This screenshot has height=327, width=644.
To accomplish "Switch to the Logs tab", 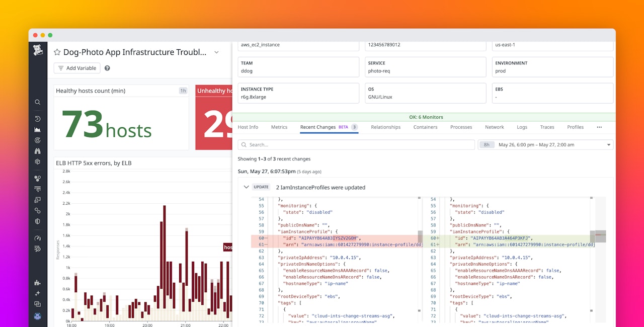I will [x=522, y=127].
